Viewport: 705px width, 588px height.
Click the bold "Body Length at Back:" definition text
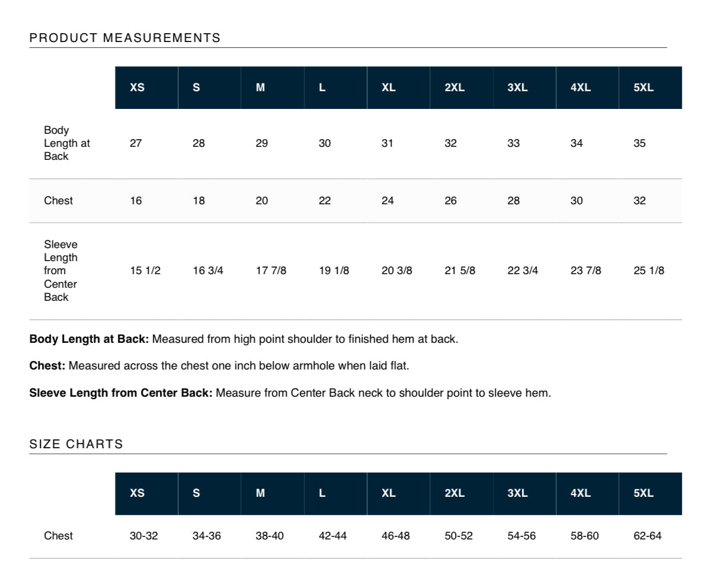[89, 340]
